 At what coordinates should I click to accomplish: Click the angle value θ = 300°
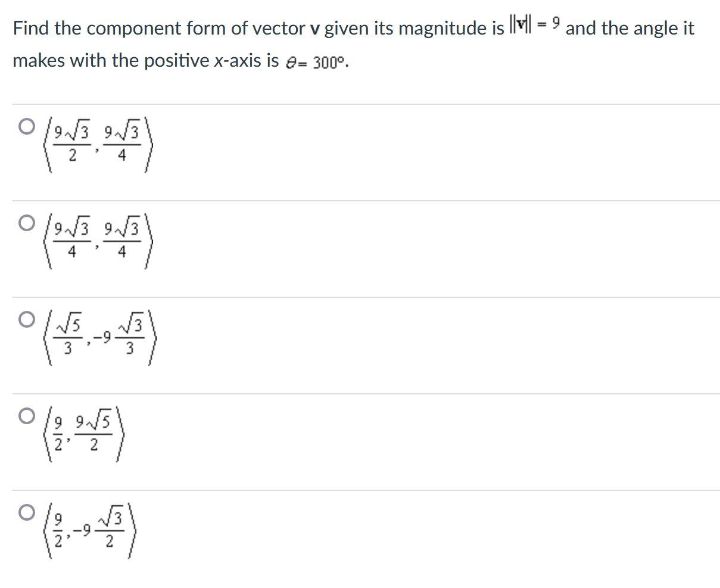pyautogui.click(x=317, y=60)
